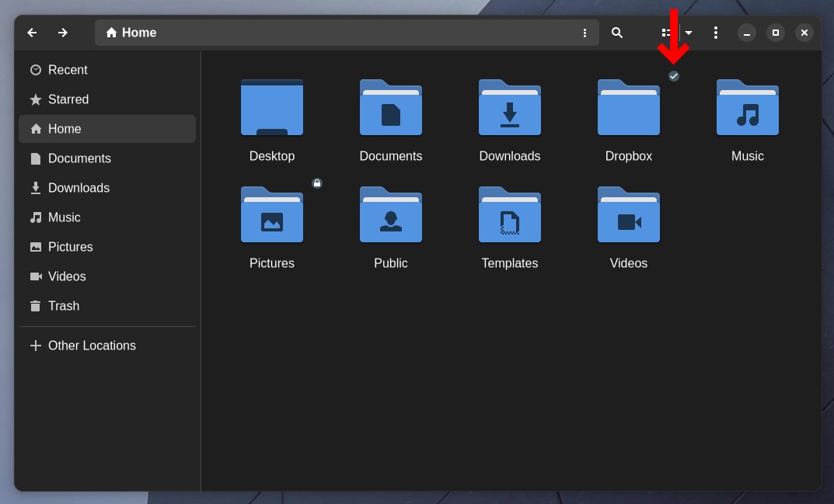Viewport: 834px width, 504px height.
Task: Select the Documents folder icon in grid
Action: pos(391,107)
